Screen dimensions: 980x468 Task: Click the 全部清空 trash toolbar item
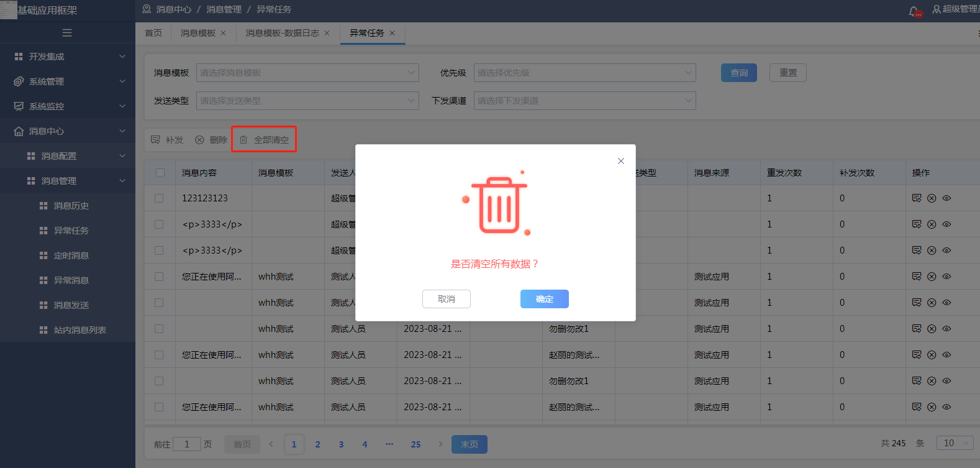point(264,140)
